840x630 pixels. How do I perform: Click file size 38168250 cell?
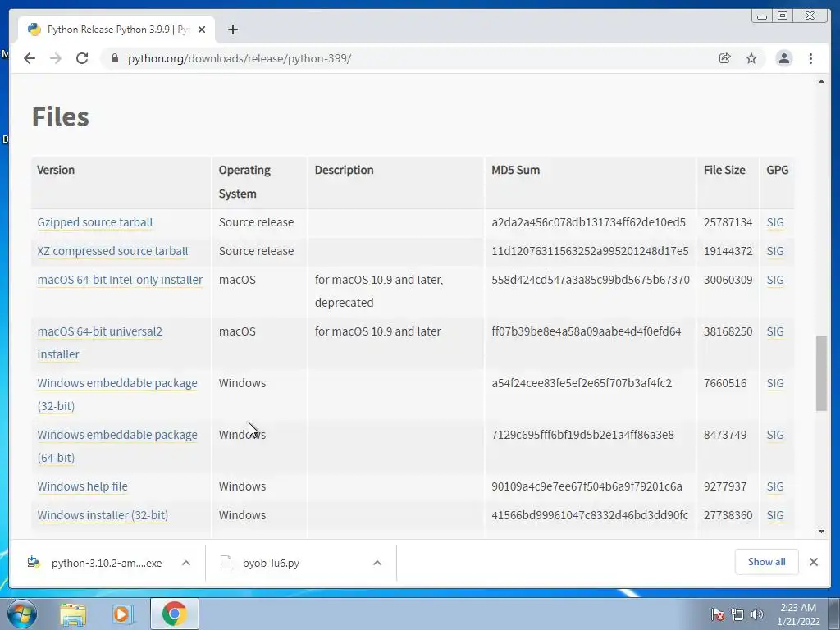728,331
